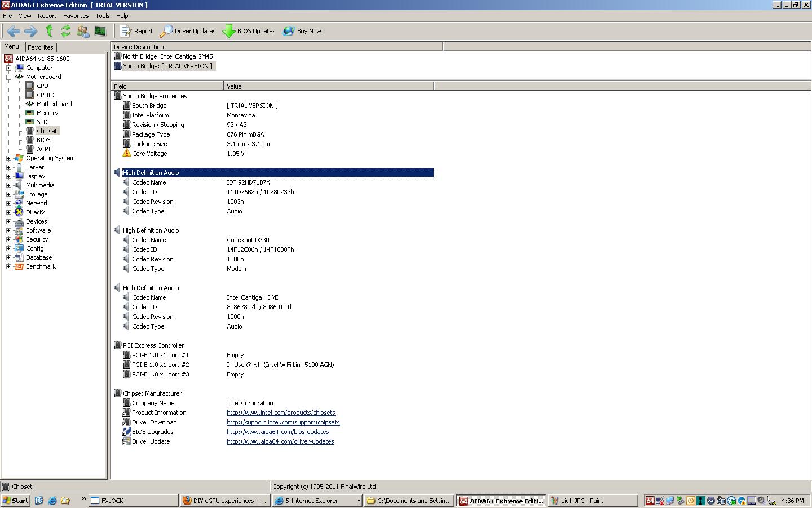Open the monitor diagnostics toolbar icon
The height and width of the screenshot is (508, 812).
(100, 31)
